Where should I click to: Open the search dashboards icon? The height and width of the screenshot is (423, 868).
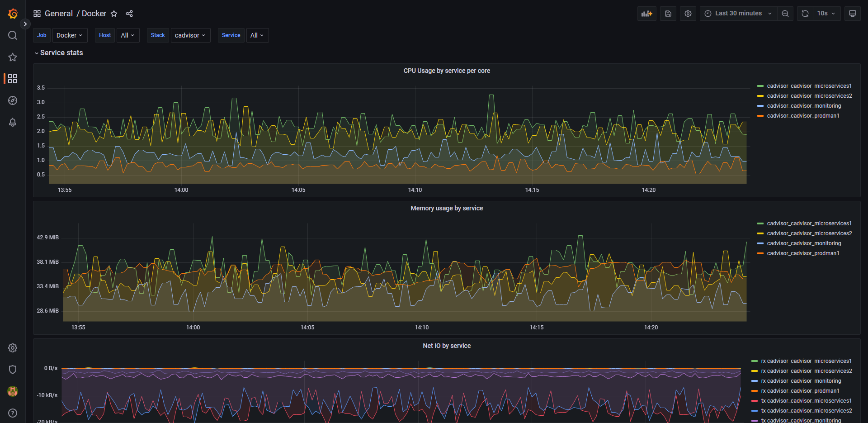tap(13, 35)
